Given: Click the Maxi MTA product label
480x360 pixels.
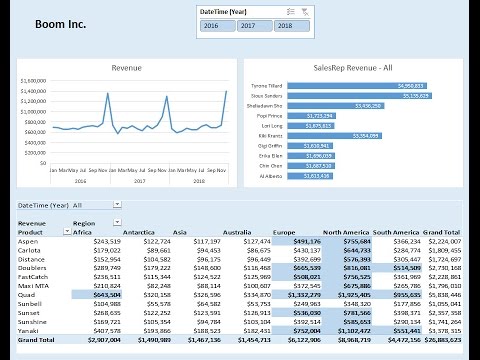Looking at the screenshot, I should coord(33,286).
